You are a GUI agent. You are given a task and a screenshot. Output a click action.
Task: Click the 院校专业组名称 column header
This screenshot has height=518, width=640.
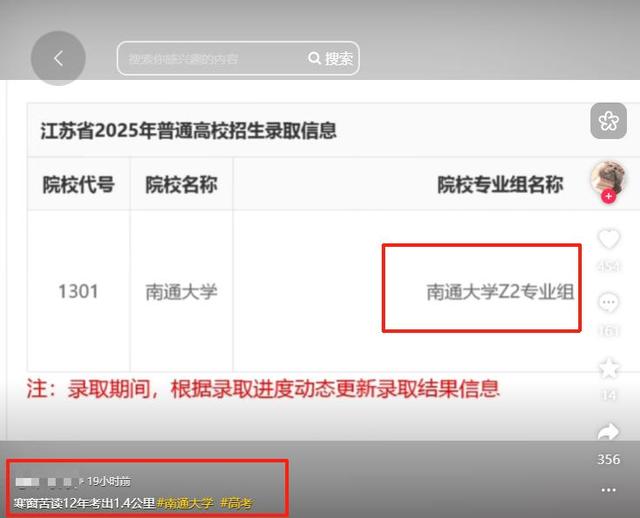(x=500, y=184)
